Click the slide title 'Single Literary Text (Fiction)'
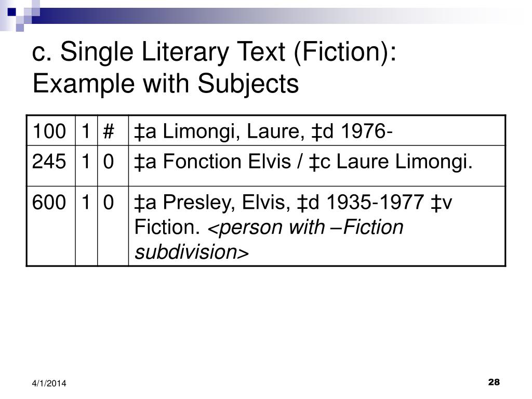 point(229,52)
